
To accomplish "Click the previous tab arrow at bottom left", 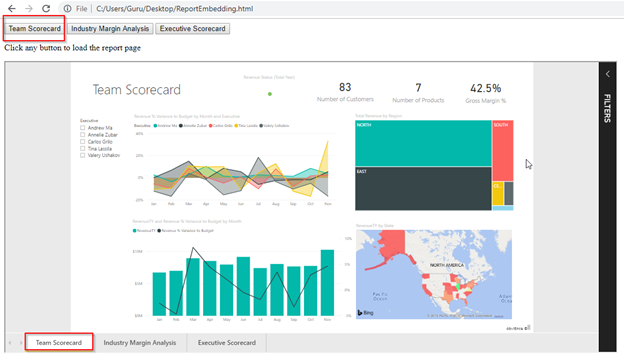I will pos(10,343).
